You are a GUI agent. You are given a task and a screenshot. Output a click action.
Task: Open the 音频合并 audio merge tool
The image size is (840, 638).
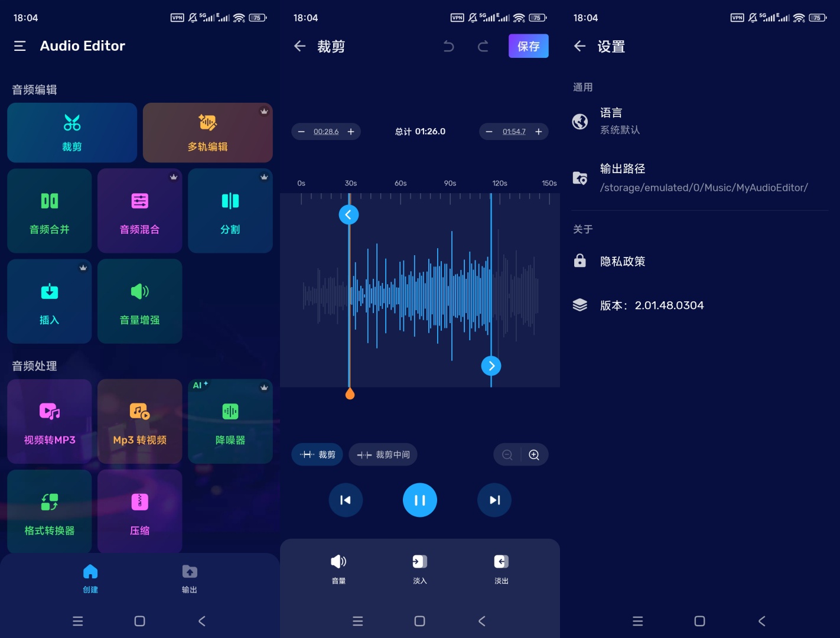(x=49, y=210)
